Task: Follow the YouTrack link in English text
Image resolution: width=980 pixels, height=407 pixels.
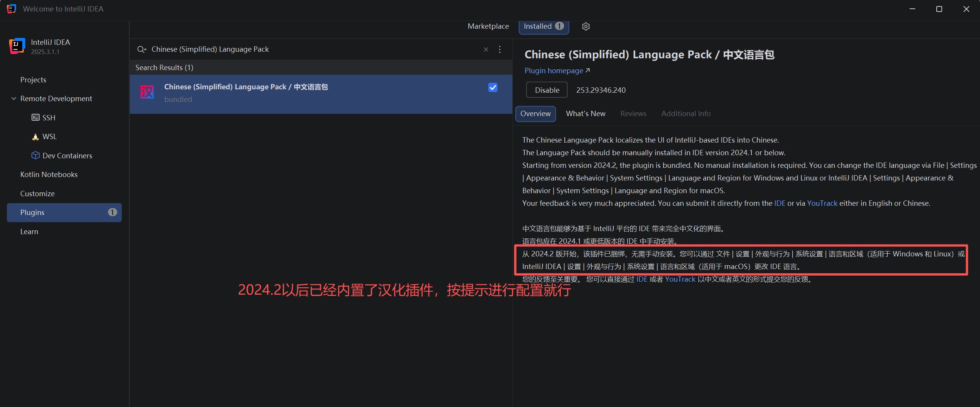Action: [822, 203]
